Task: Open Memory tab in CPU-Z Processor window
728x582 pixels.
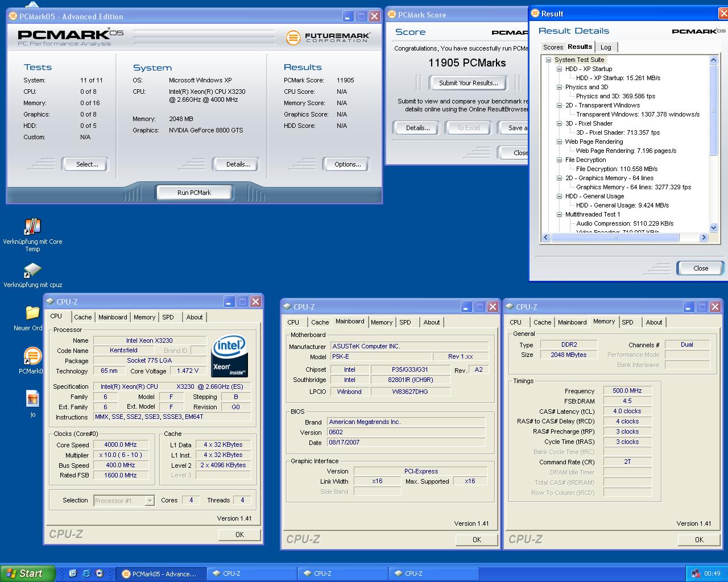Action: [144, 317]
